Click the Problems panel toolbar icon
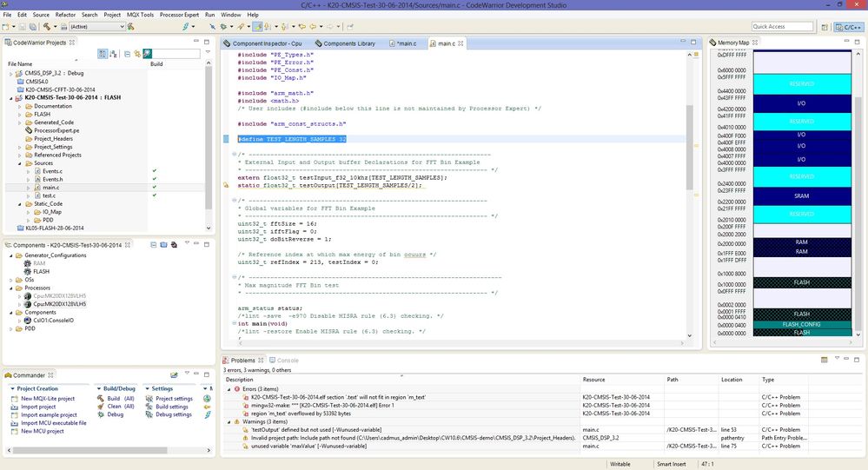Viewport: 868px width, 470px height. pyautogui.click(x=824, y=360)
